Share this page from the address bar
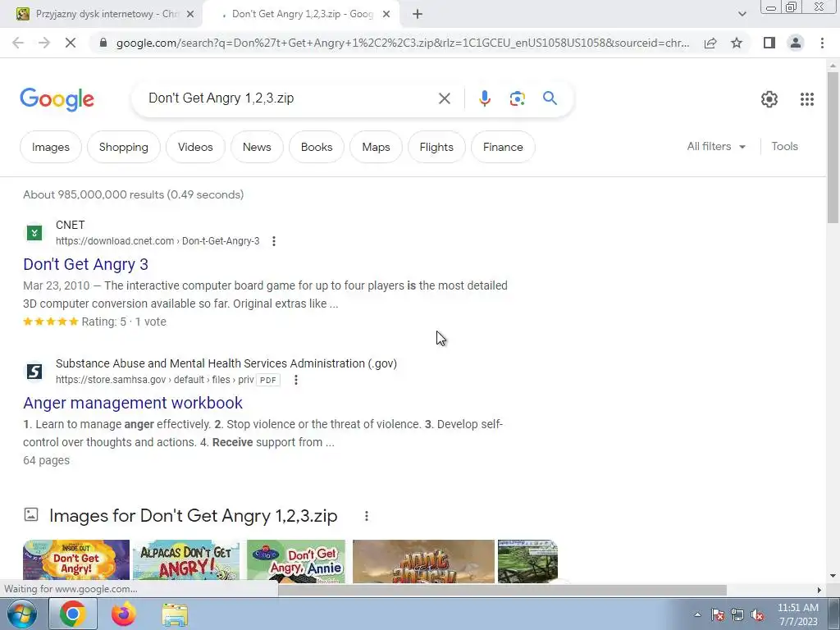840x630 pixels. click(710, 43)
